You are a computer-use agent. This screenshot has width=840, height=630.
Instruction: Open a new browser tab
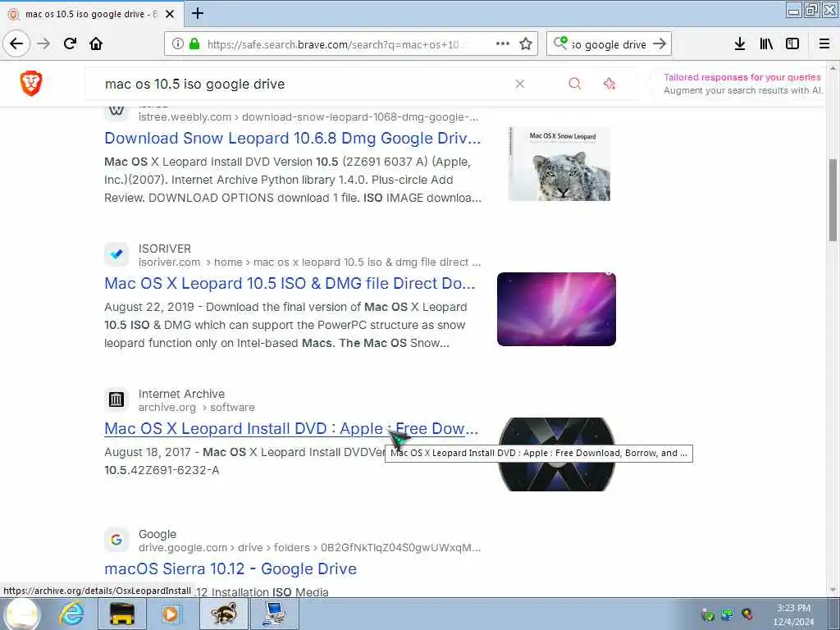[x=198, y=13]
